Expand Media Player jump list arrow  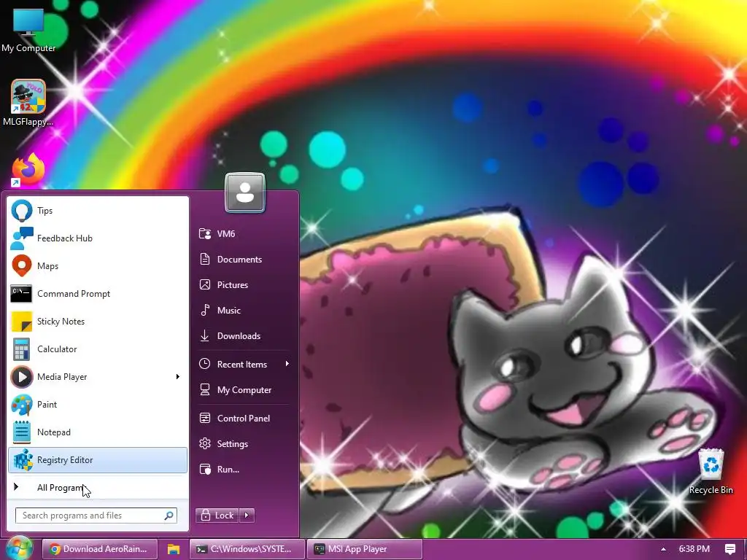178,377
